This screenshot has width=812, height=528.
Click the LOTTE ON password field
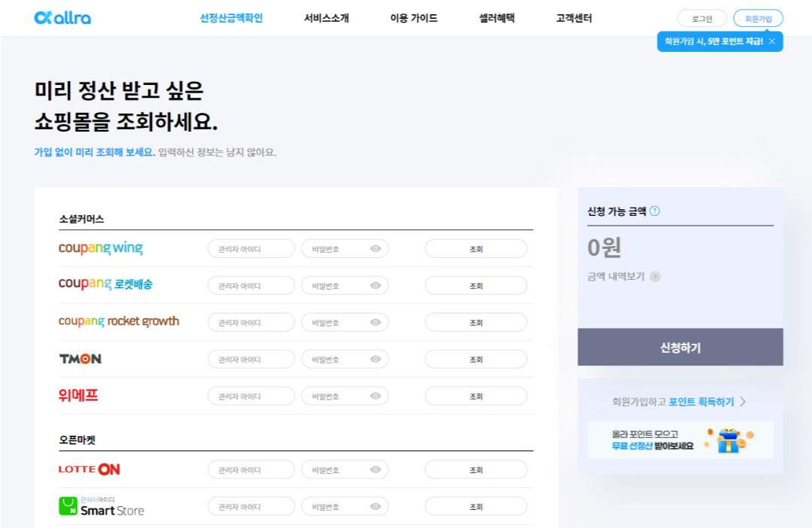pos(345,469)
